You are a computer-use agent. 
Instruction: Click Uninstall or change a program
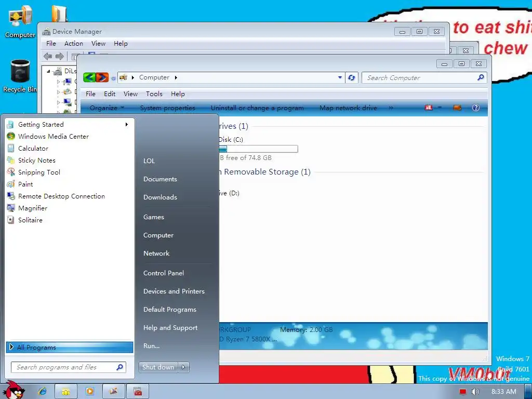[257, 108]
